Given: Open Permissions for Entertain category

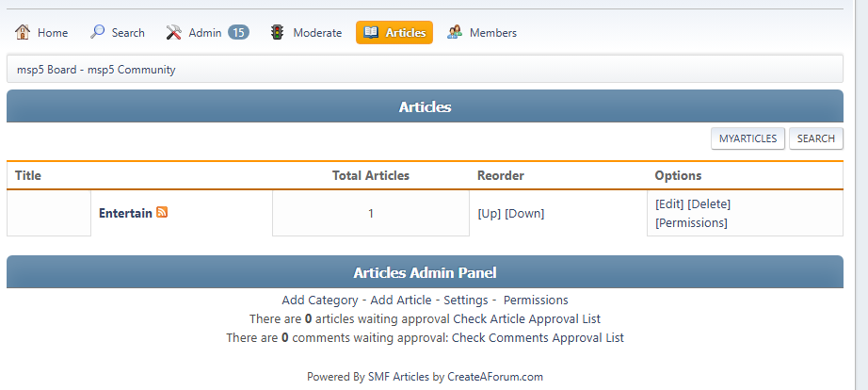Looking at the screenshot, I should 691,223.
